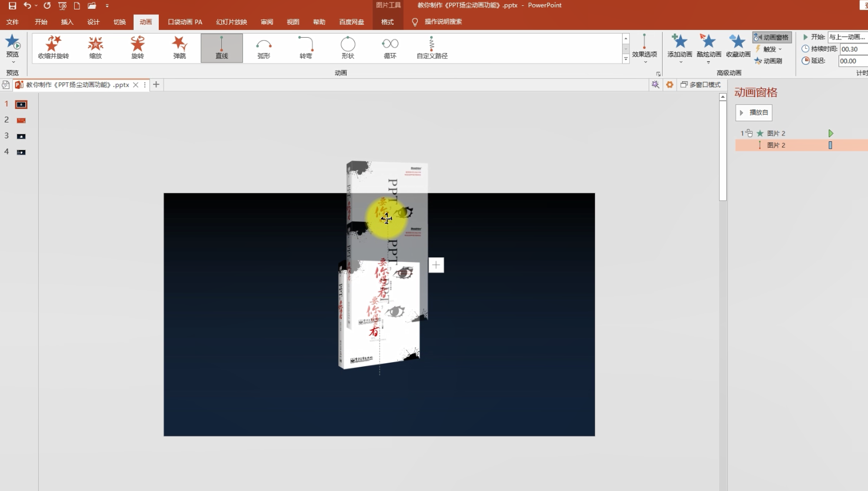Open the 开始 timing combo box
Viewport: 868px width, 491px height.
pos(848,37)
